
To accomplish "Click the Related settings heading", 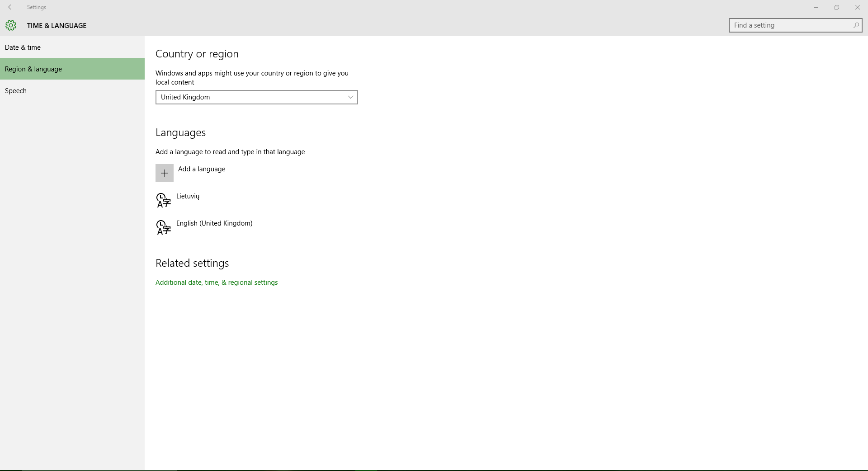I will (x=192, y=263).
